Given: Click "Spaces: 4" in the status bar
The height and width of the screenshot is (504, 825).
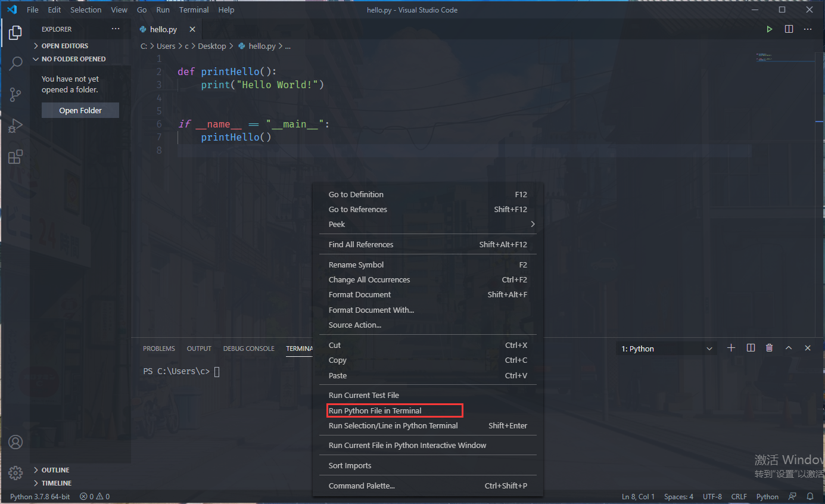Looking at the screenshot, I should [678, 496].
